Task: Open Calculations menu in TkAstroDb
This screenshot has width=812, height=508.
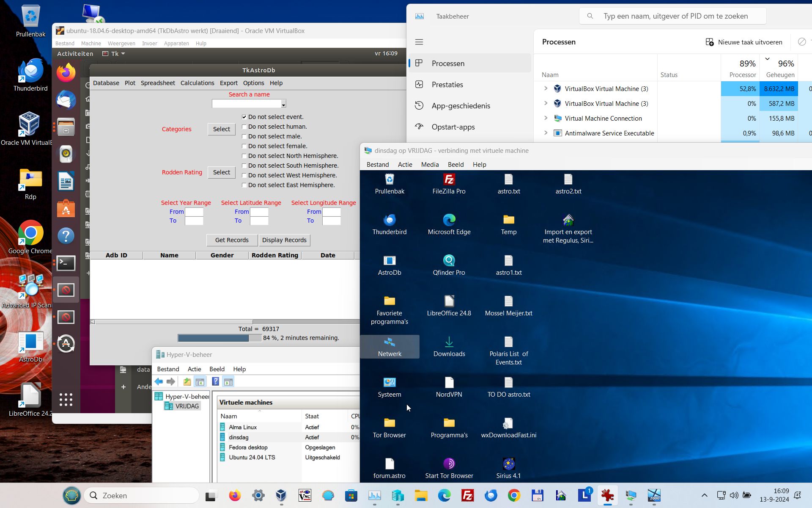Action: [197, 83]
